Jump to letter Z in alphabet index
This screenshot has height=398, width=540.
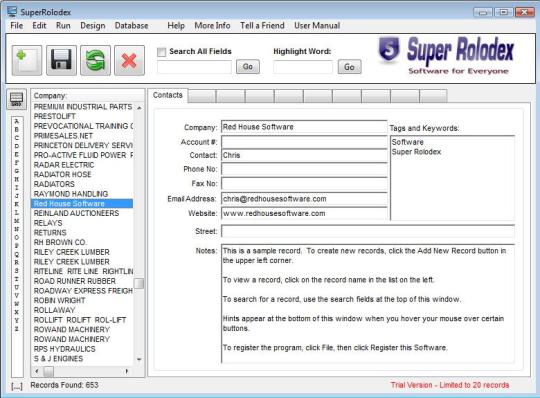point(17,329)
